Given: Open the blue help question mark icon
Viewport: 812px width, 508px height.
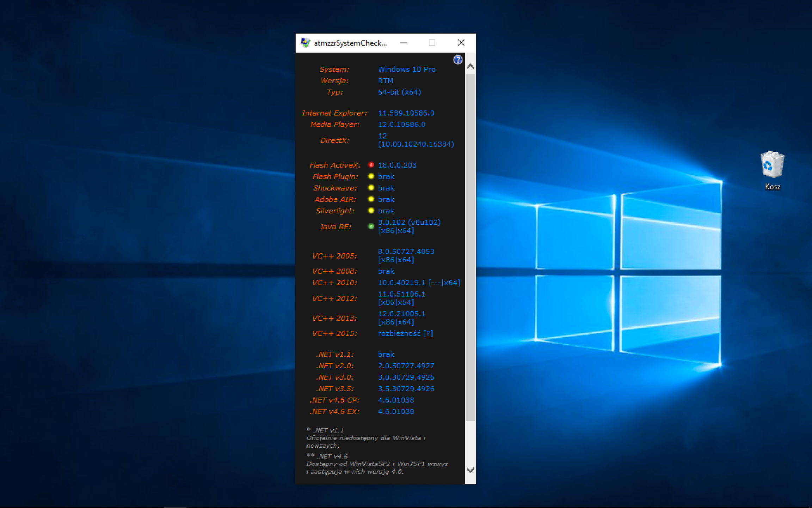Looking at the screenshot, I should coord(457,60).
